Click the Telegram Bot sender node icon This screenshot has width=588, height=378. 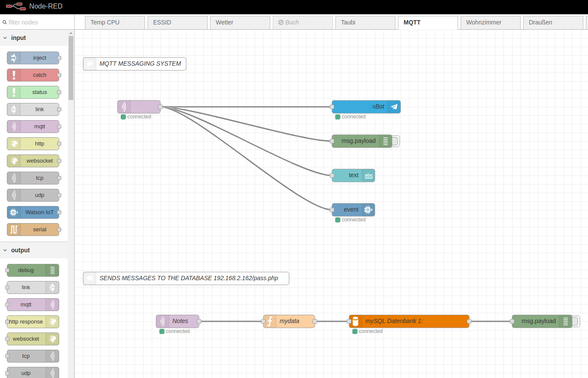(394, 107)
